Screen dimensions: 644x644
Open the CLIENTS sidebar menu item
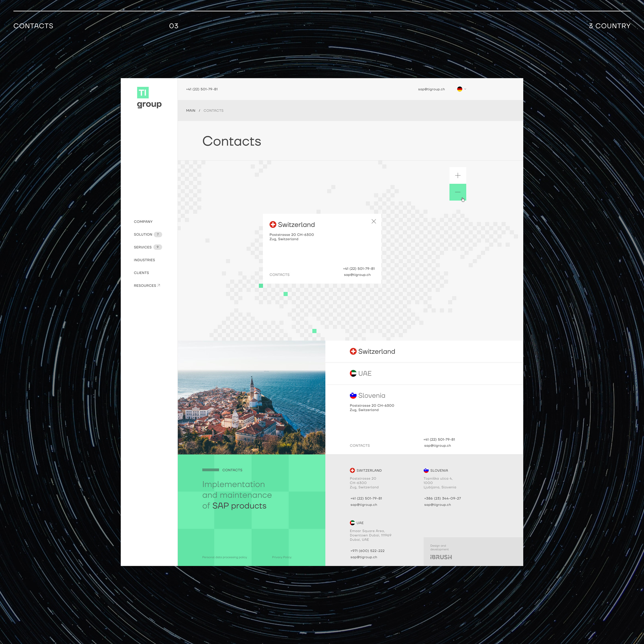[x=141, y=273]
